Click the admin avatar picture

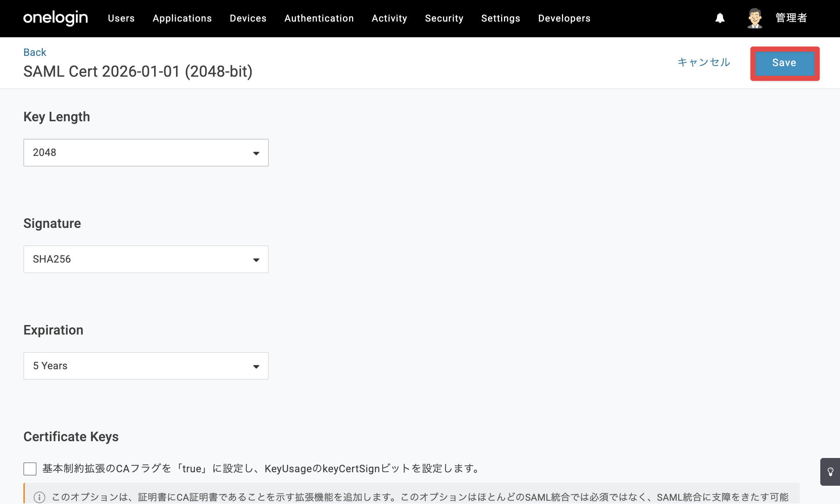[755, 18]
